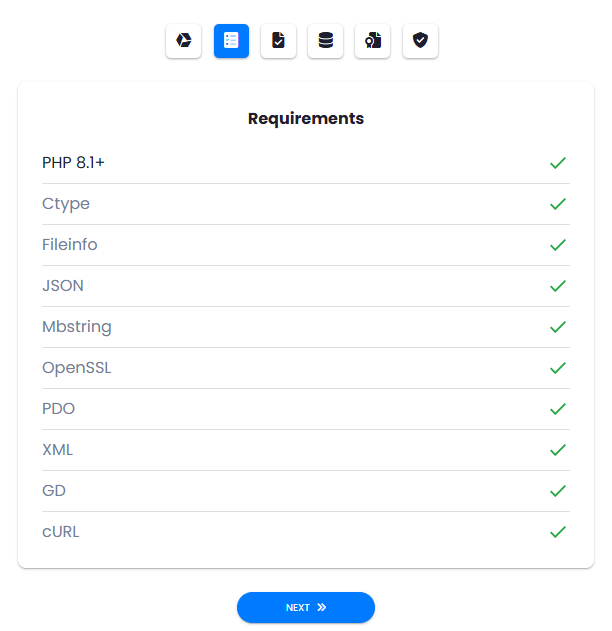This screenshot has height=631, width=612.
Task: Click the checkmark for Mbstring
Action: [558, 327]
